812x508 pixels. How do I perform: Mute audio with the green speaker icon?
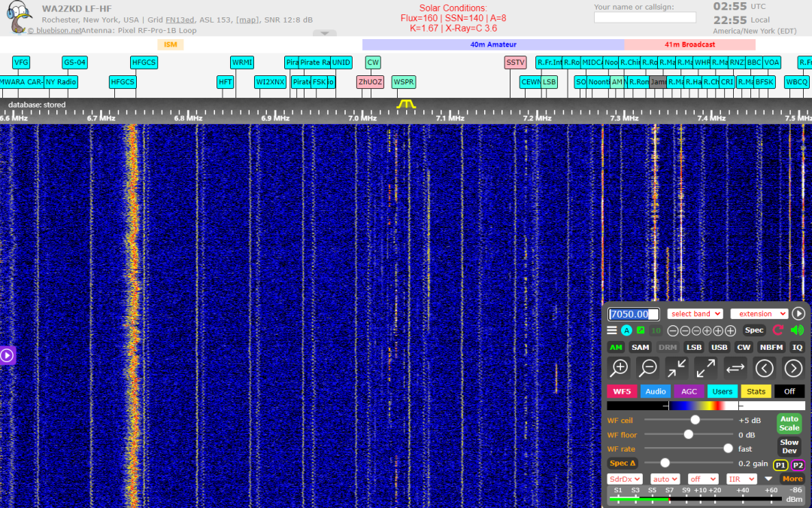coord(797,330)
